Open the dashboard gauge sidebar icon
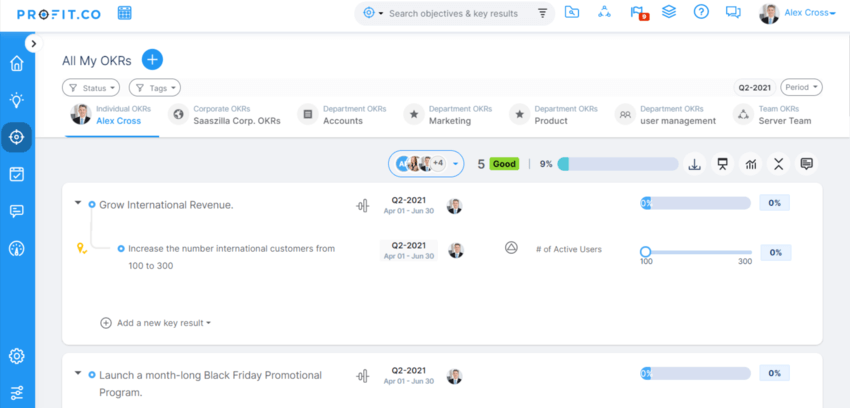This screenshot has width=850, height=408. (x=16, y=248)
